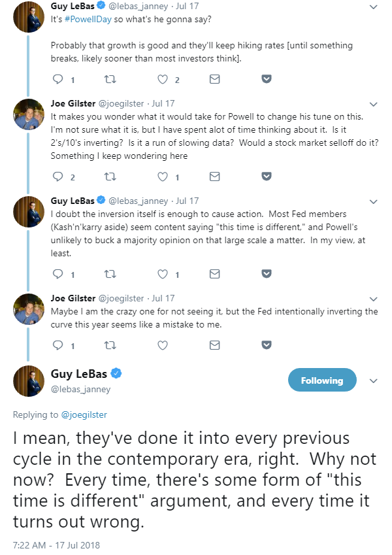Expand options for Joe Gilster's first reply
This screenshot has height=555, width=392.
[x=373, y=104]
